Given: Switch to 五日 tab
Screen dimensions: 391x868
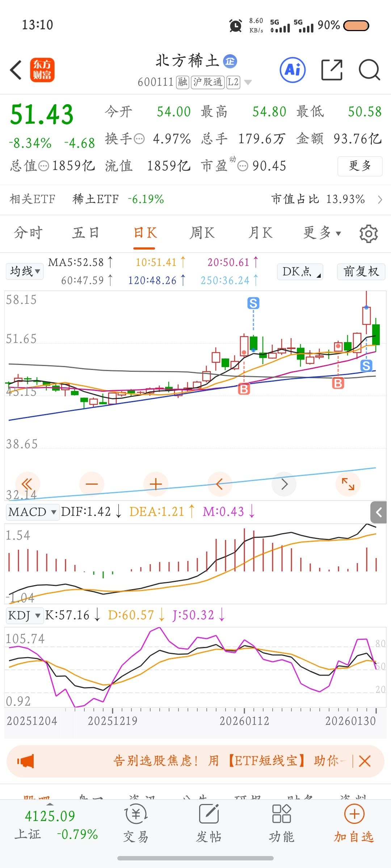Looking at the screenshot, I should [x=86, y=233].
